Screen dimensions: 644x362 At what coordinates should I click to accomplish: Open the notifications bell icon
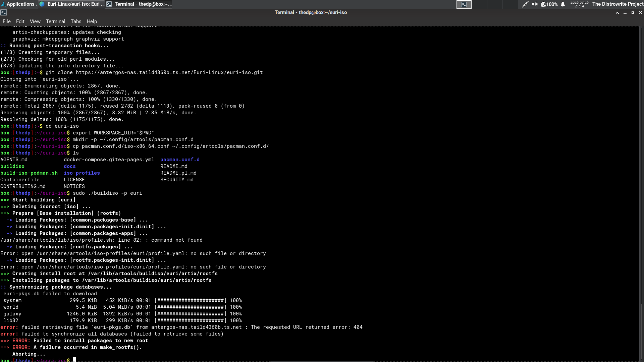pyautogui.click(x=563, y=4)
